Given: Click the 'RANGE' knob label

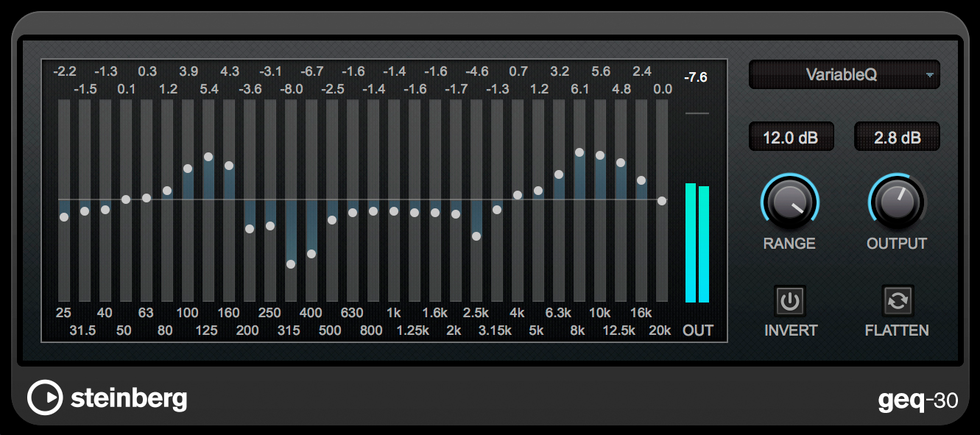Looking at the screenshot, I should 789,244.
